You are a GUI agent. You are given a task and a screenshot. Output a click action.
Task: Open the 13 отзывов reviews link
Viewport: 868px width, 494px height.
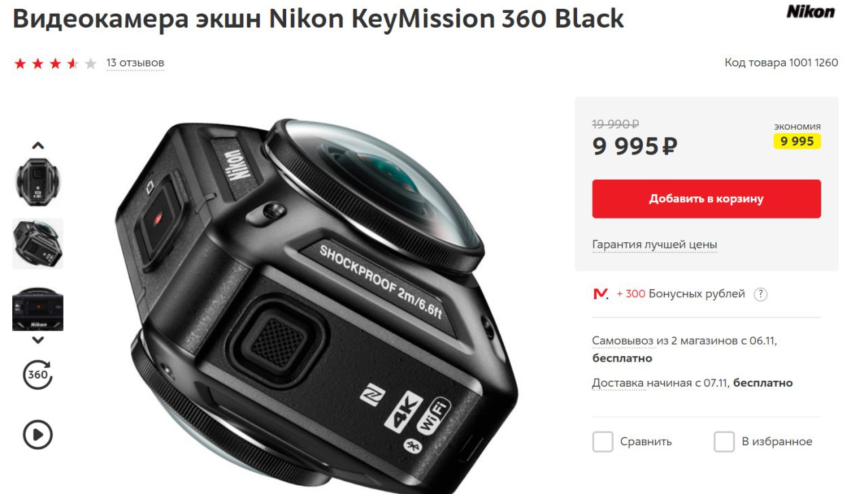coord(135,63)
